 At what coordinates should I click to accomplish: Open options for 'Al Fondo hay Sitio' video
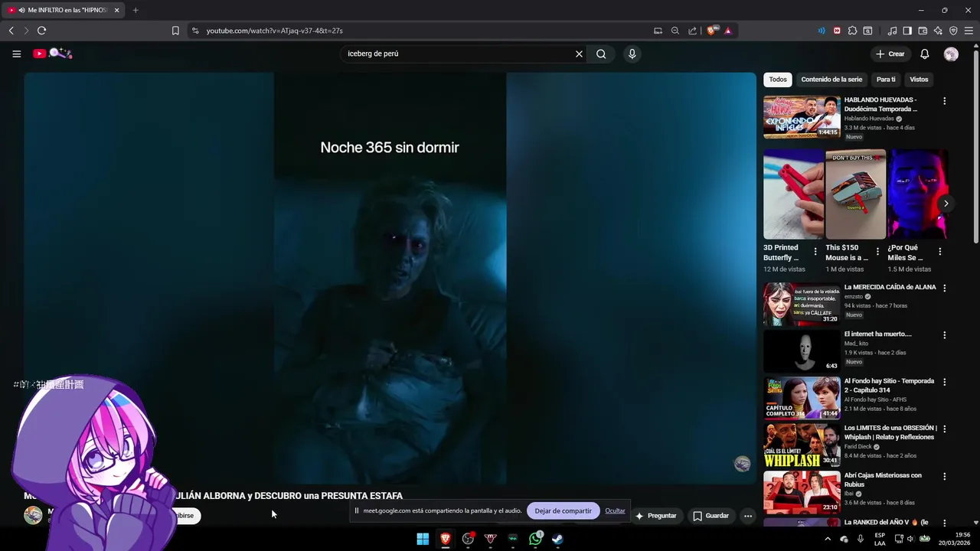(x=944, y=382)
